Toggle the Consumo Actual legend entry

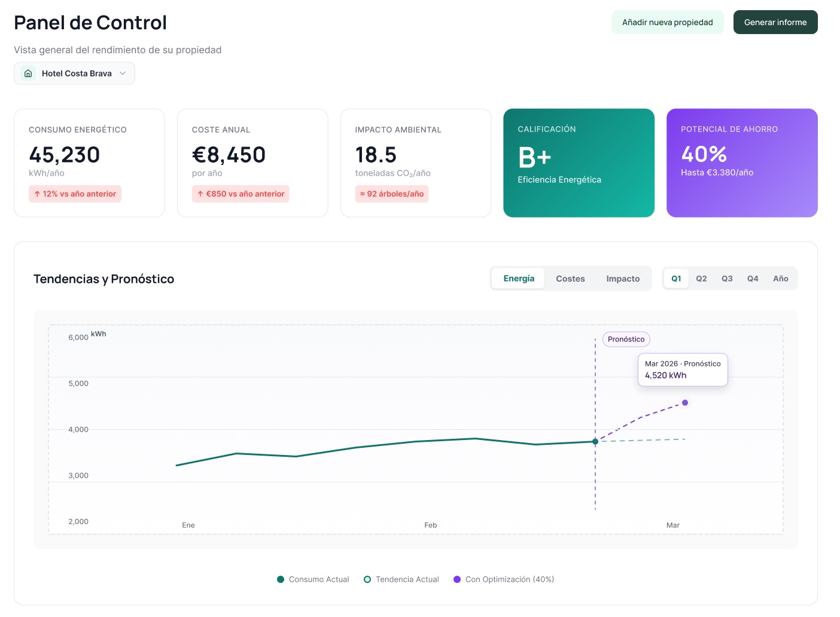[x=313, y=579]
